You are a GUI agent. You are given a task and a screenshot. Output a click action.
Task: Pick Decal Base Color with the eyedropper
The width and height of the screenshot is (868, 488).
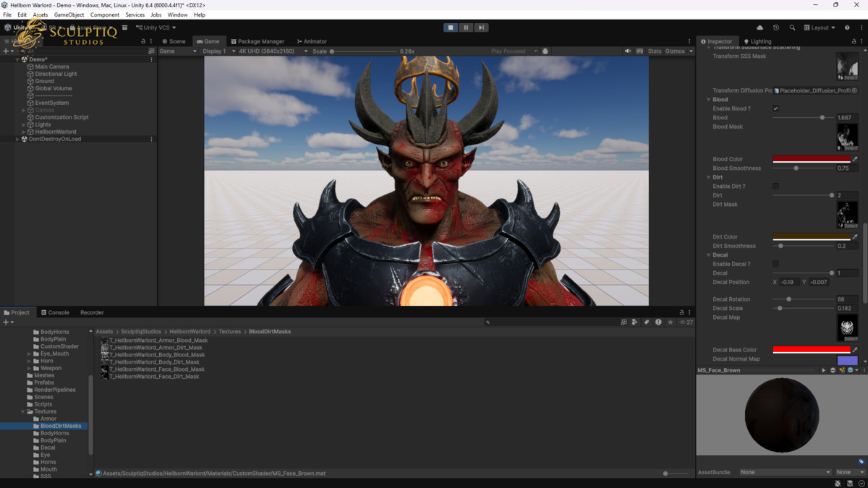tap(855, 350)
